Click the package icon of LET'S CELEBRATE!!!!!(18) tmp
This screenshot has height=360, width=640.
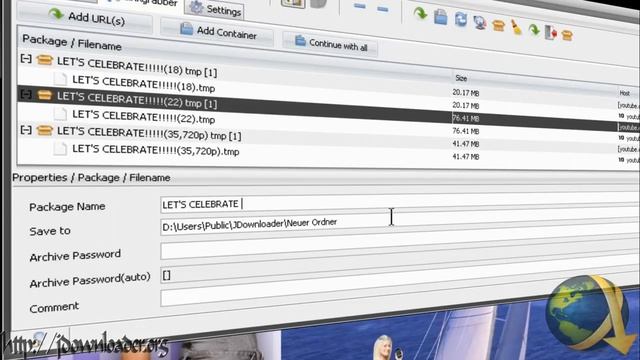[44, 60]
